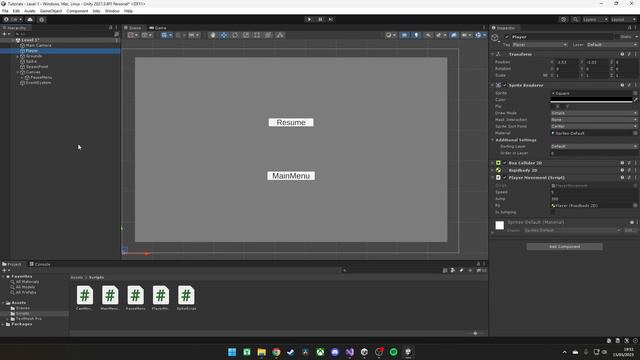Click the Resume button in Scene view
The height and width of the screenshot is (360, 640).
click(x=291, y=122)
